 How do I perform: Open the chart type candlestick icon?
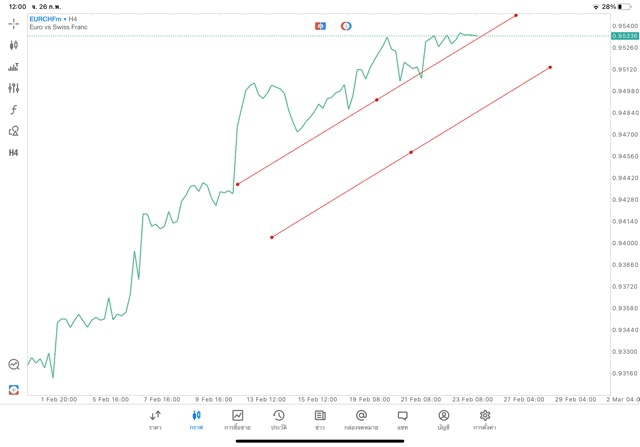point(13,45)
